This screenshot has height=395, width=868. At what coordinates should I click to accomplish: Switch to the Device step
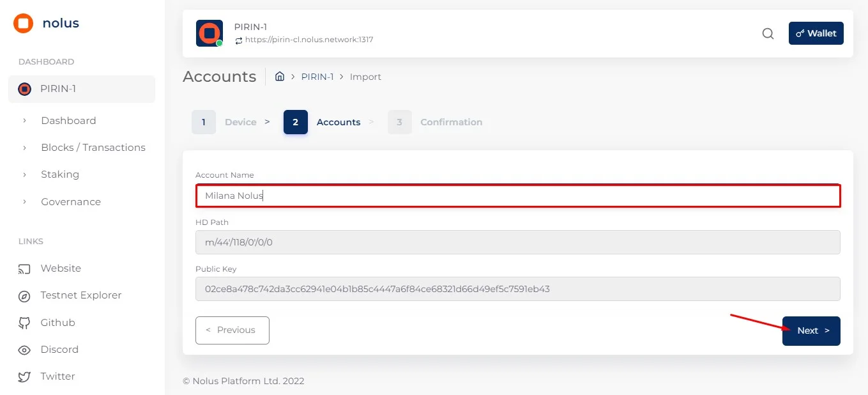(241, 121)
